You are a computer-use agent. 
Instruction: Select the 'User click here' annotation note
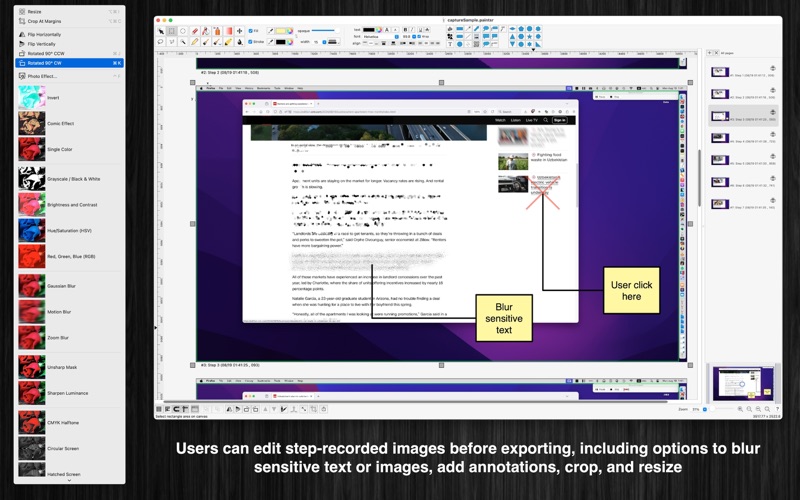[x=631, y=290]
